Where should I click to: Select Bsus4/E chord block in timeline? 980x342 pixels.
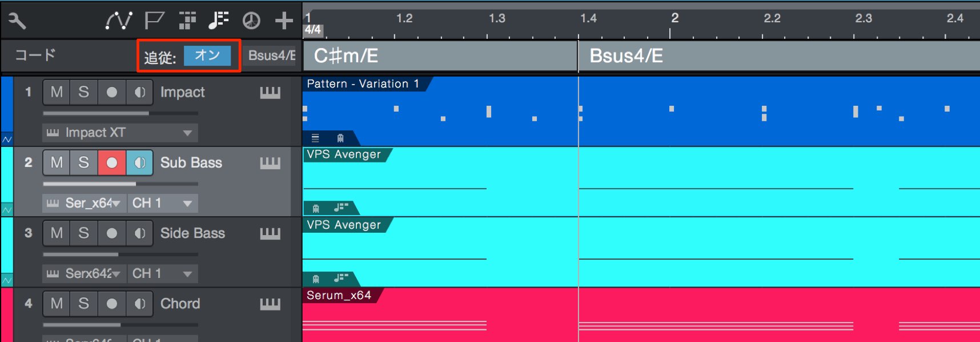pos(779,56)
